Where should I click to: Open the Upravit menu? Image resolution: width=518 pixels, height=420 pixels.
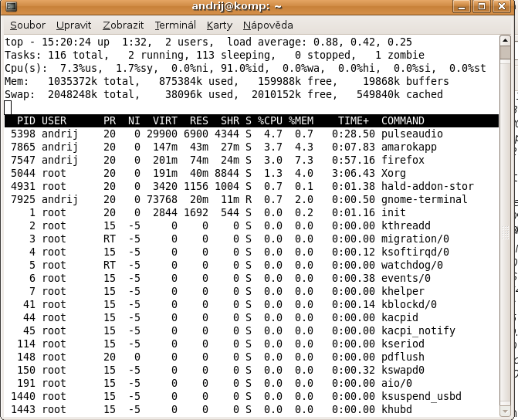pos(73,25)
